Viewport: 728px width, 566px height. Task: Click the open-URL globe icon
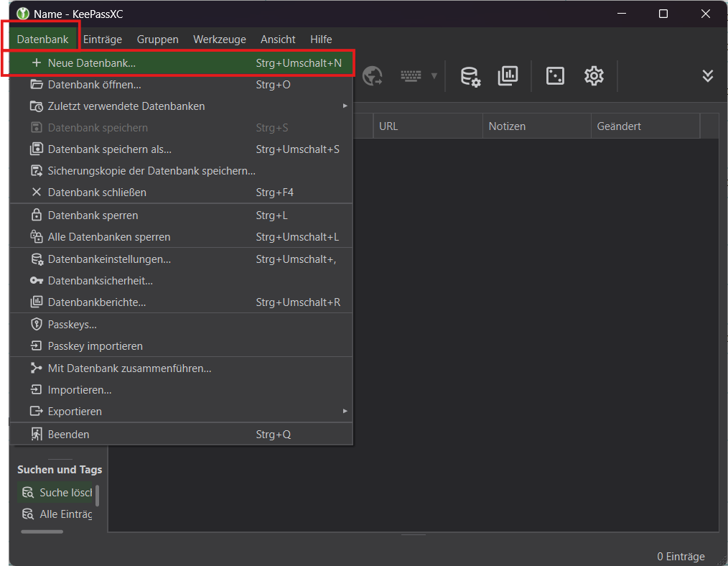373,75
